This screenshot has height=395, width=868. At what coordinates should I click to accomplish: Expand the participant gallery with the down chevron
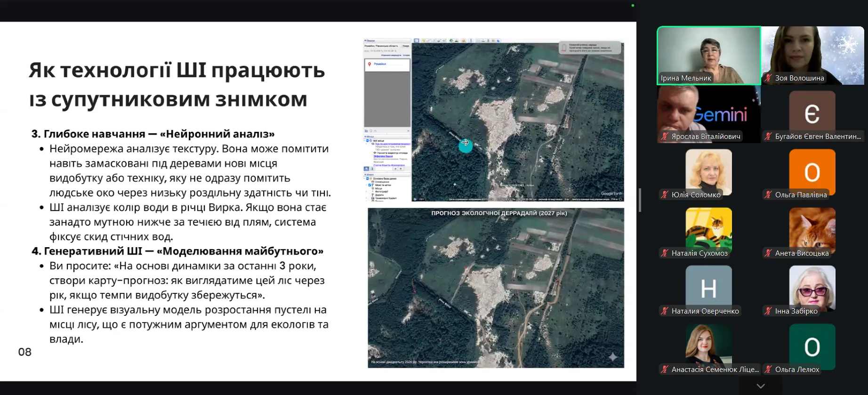tap(761, 386)
